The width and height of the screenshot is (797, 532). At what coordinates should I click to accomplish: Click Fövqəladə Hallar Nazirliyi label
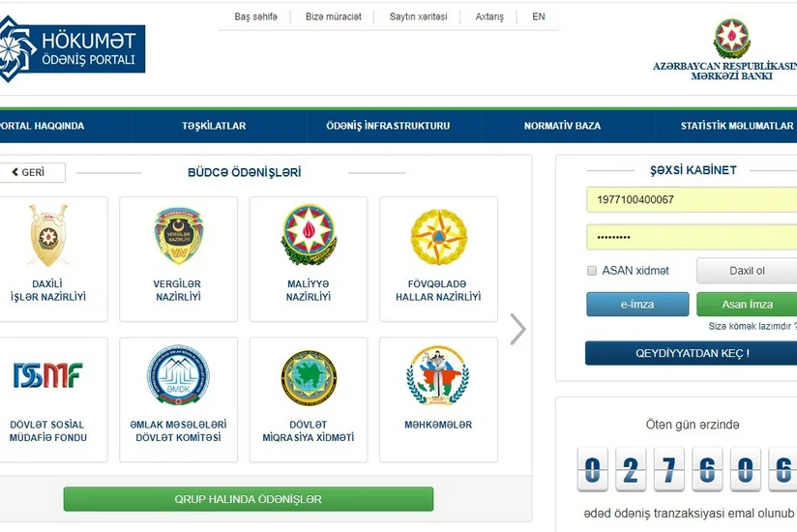point(438,290)
